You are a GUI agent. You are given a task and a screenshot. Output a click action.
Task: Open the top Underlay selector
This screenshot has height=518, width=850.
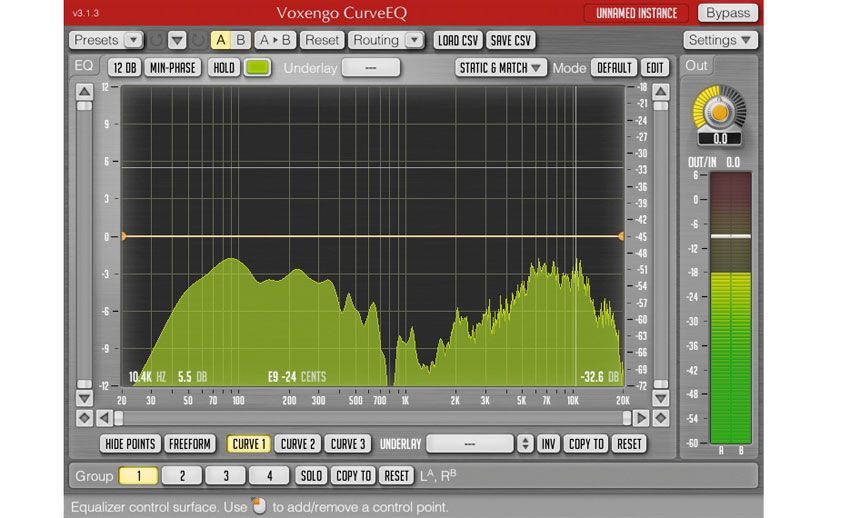371,68
